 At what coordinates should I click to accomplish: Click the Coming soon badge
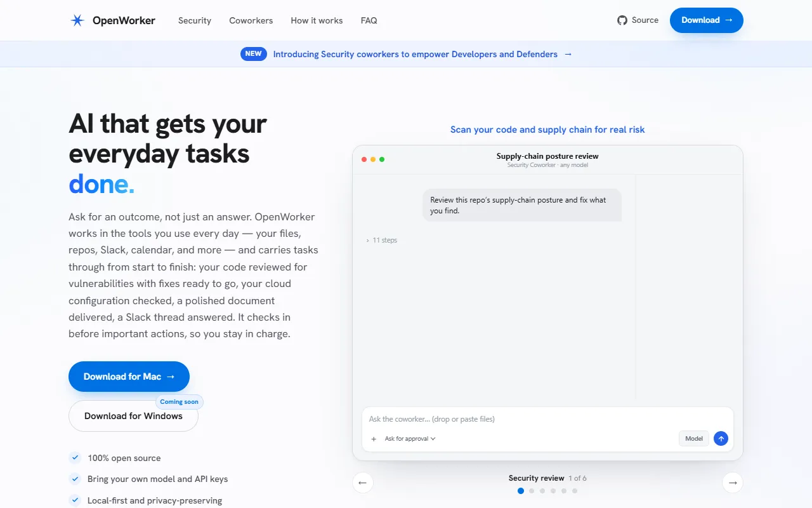pyautogui.click(x=180, y=402)
